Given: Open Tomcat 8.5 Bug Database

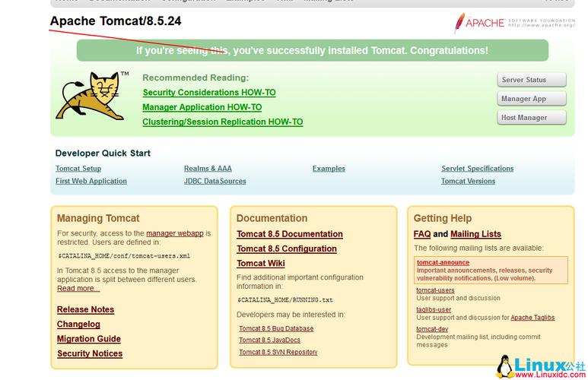Looking at the screenshot, I should pyautogui.click(x=276, y=328).
